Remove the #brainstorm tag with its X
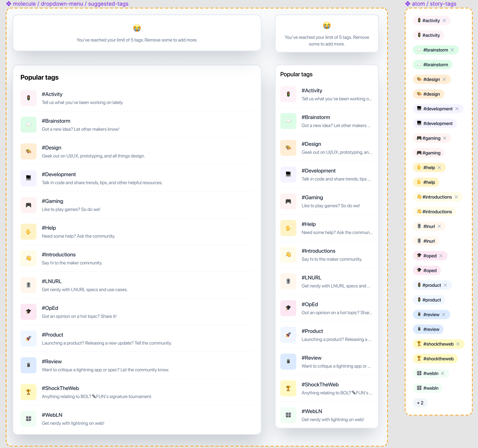478x448 pixels. (452, 50)
